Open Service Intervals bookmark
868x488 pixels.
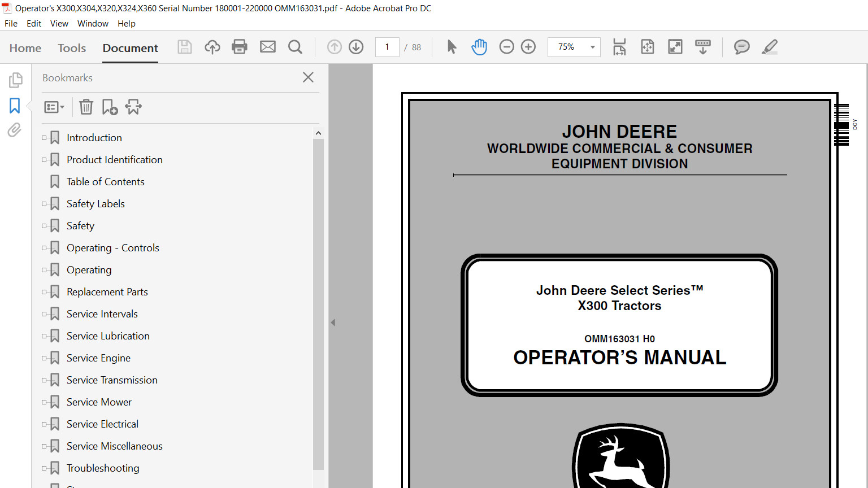point(102,314)
